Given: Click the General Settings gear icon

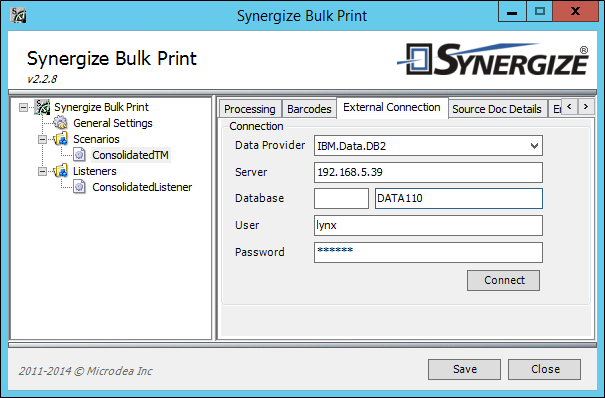Looking at the screenshot, I should pos(60,123).
